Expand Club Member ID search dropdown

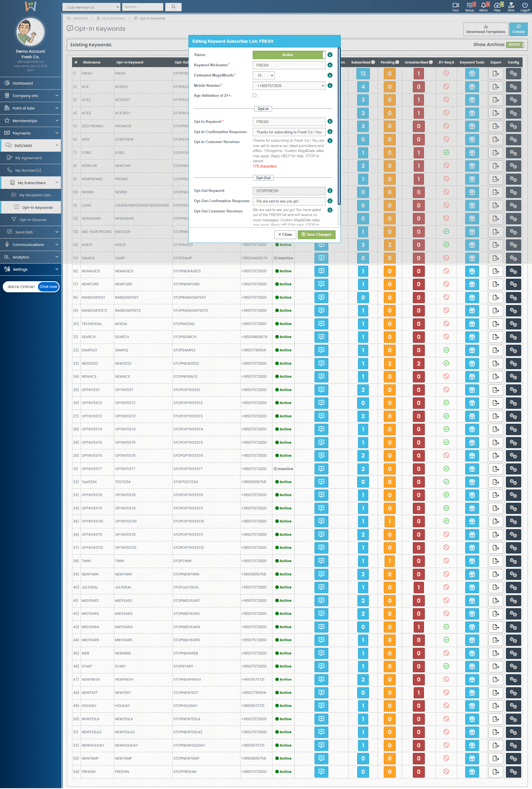coord(91,7)
